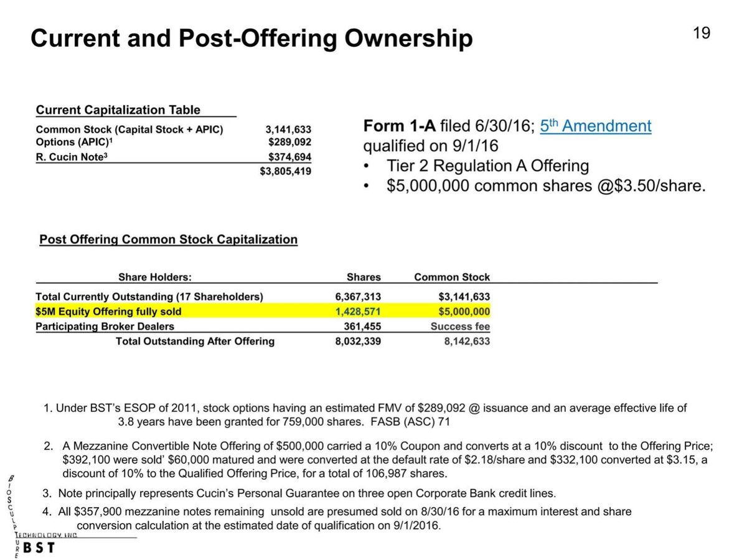This screenshot has width=747, height=560.
Task: Open the 5th Amendment hyperlink
Action: (x=595, y=126)
